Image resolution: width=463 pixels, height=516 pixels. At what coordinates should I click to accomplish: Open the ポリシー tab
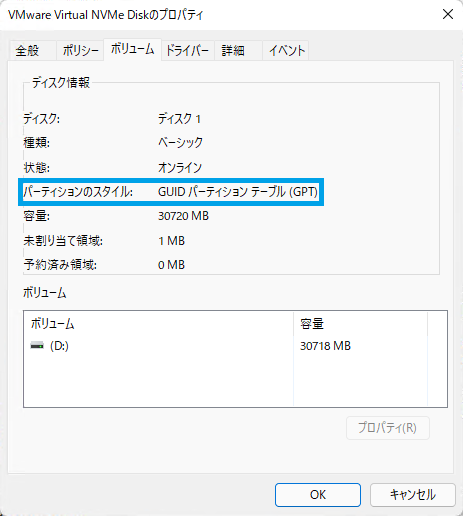click(x=80, y=51)
